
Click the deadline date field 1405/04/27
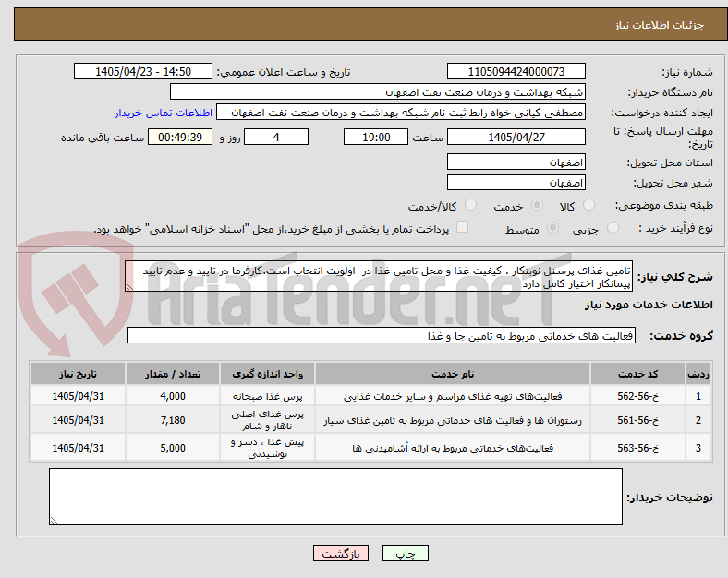516,137
